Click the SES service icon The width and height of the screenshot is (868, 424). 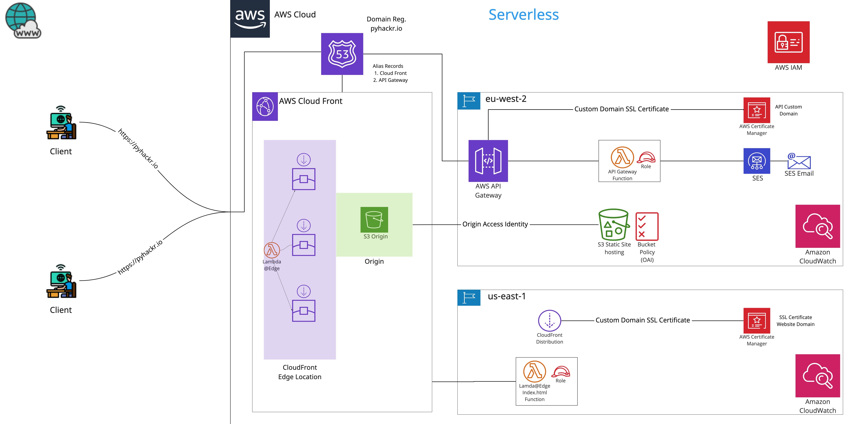pos(756,161)
